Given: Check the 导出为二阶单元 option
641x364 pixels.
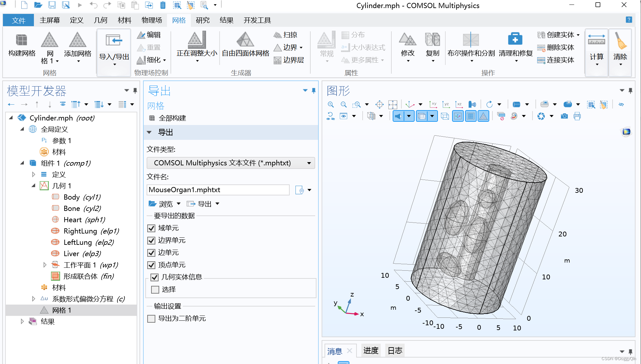Looking at the screenshot, I should point(151,319).
